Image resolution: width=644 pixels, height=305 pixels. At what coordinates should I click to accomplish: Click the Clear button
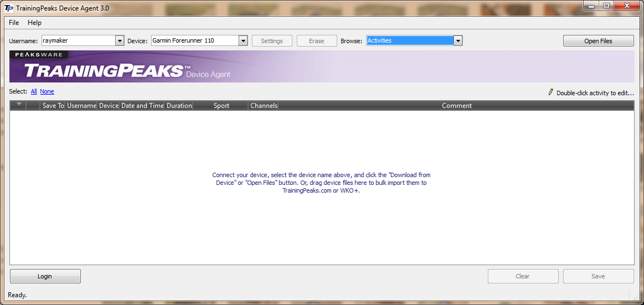[x=523, y=276]
